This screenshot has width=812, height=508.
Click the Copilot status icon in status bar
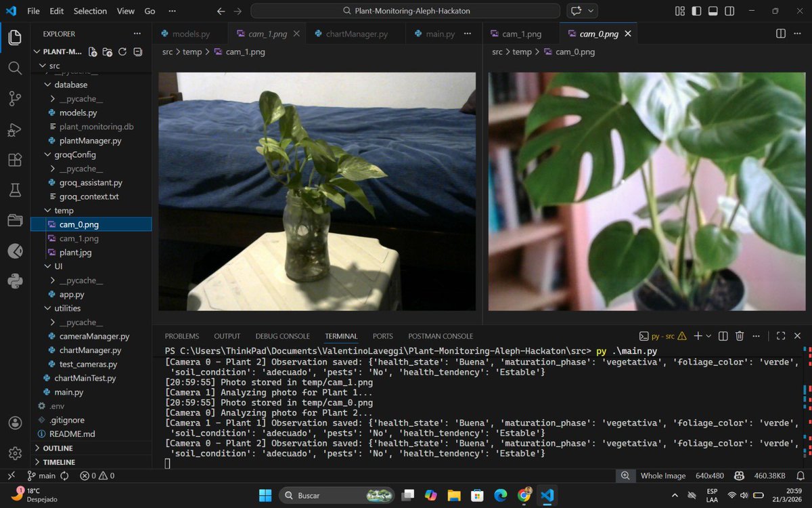(x=740, y=475)
